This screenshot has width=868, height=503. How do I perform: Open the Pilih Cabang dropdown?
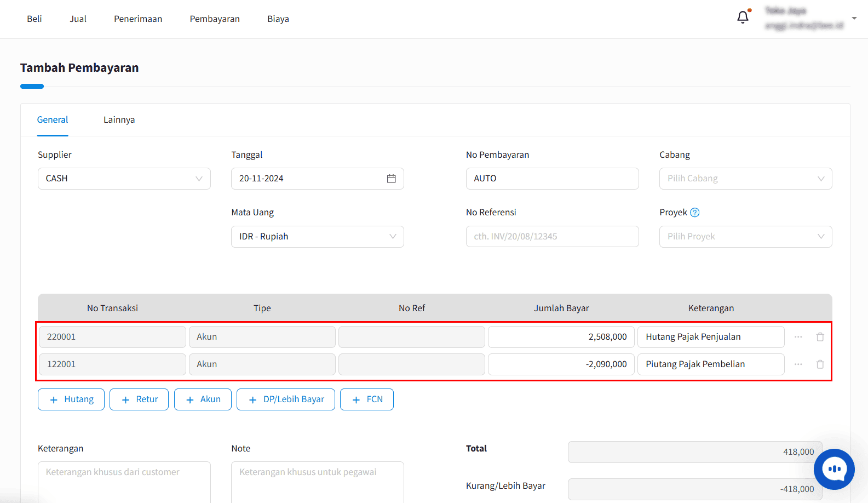pyautogui.click(x=746, y=179)
